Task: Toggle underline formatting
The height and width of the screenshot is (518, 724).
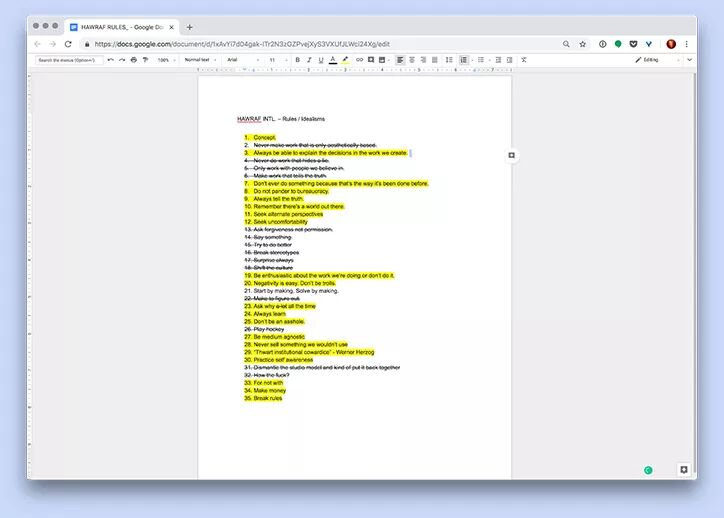Action: tap(321, 60)
